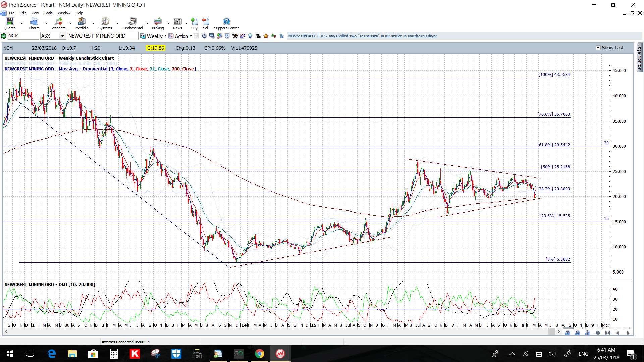Click the red-green arrows icon
Viewport: 644px width, 362px height.
click(274, 36)
